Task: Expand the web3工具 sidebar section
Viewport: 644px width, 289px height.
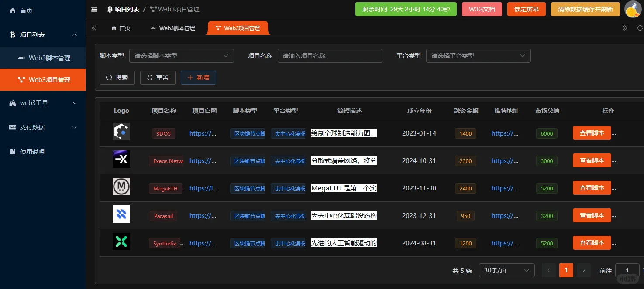Action: (x=42, y=103)
